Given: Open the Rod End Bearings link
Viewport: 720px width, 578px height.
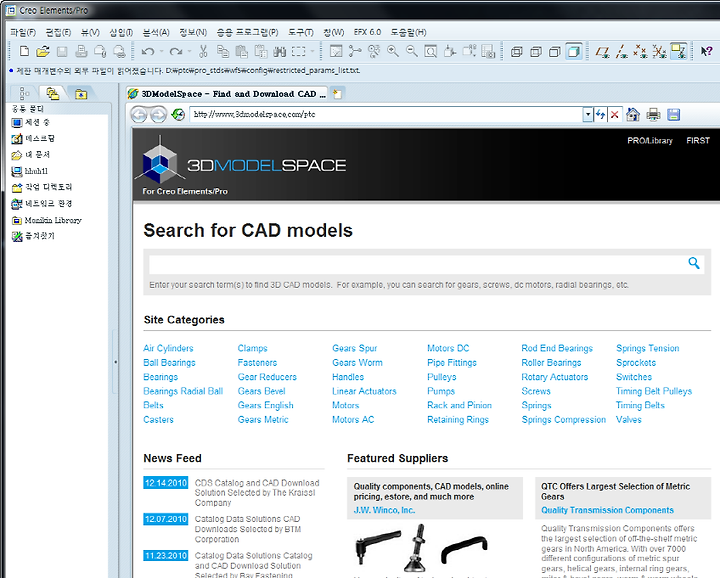Looking at the screenshot, I should (x=557, y=348).
